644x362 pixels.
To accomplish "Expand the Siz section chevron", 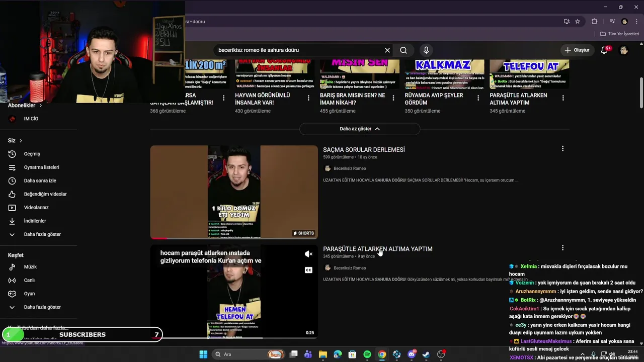I will (21, 141).
